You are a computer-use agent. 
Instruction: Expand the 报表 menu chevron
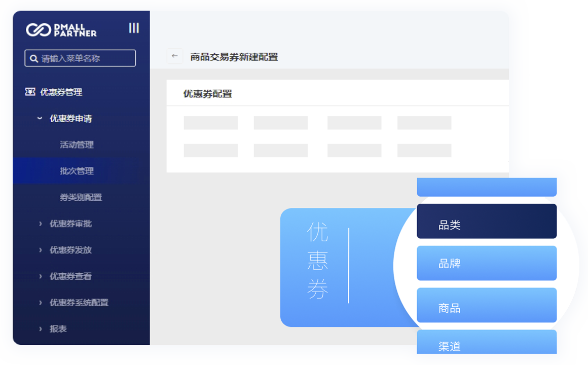click(41, 329)
